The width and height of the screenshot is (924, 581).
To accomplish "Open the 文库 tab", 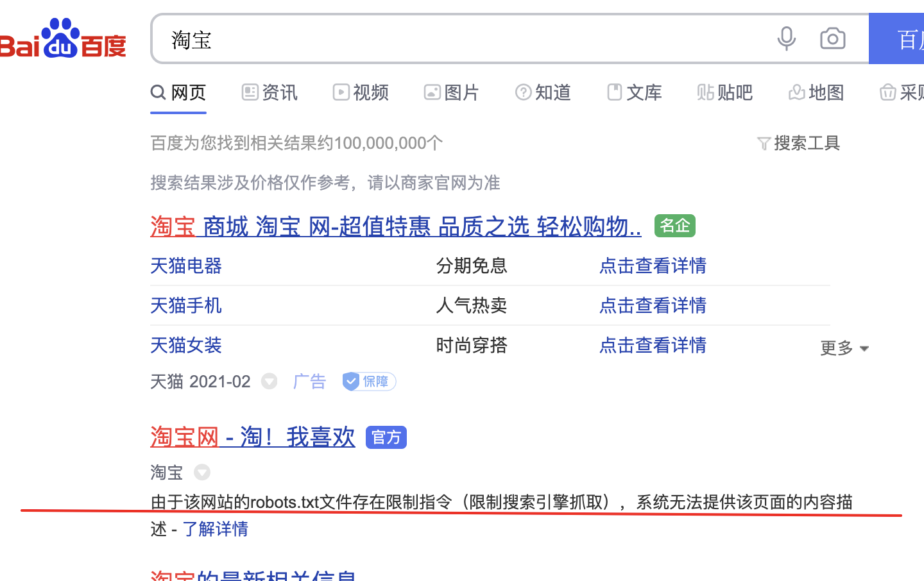I will coord(634,92).
